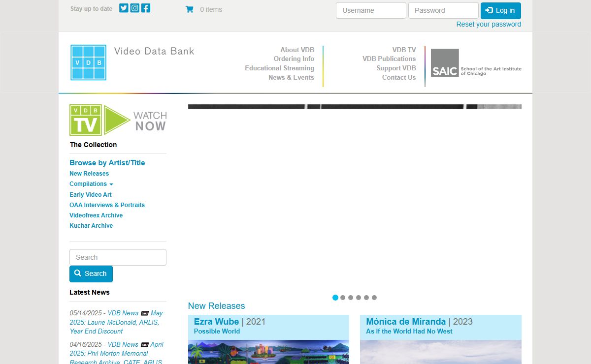Open April 2025 Phil Morton news item

click(x=116, y=353)
